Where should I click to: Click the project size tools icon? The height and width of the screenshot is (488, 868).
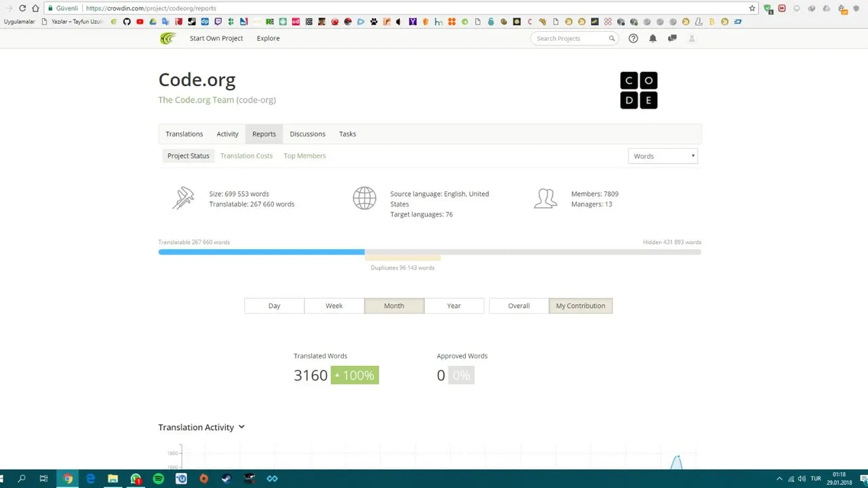pos(183,198)
